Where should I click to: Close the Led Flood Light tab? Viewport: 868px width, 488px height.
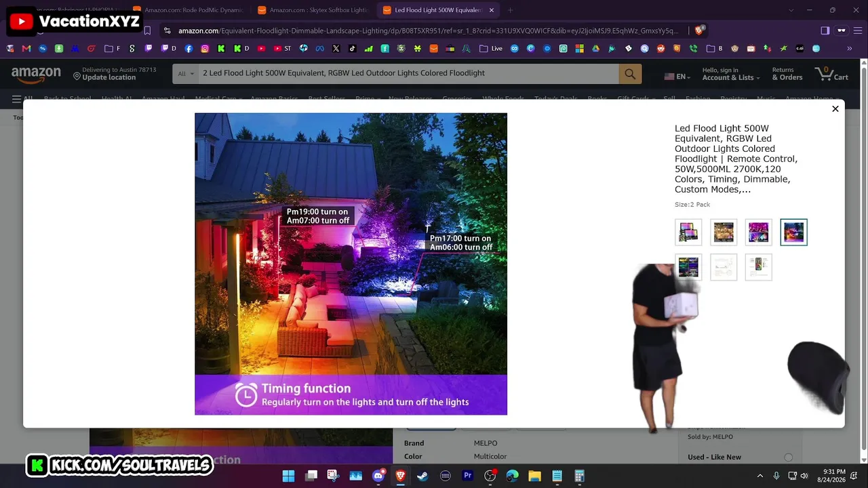[492, 10]
